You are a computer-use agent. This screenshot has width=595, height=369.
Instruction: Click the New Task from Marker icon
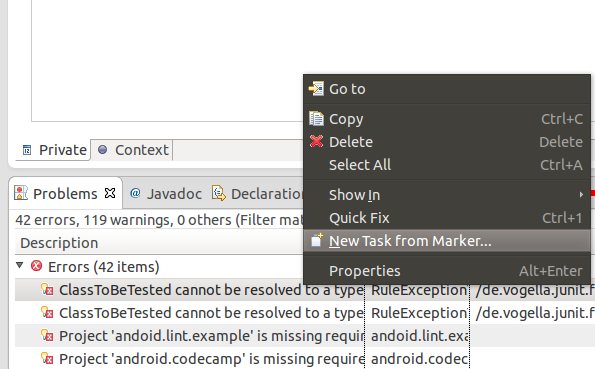coord(316,241)
